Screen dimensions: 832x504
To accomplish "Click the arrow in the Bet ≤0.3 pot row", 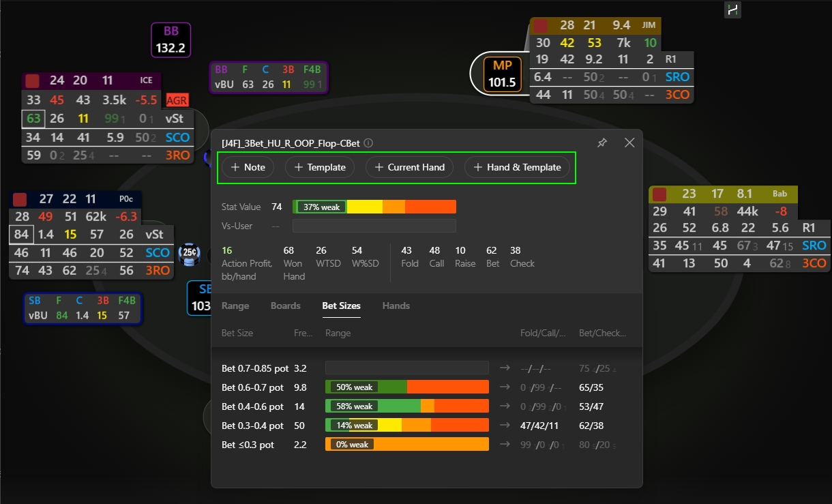I will point(505,445).
